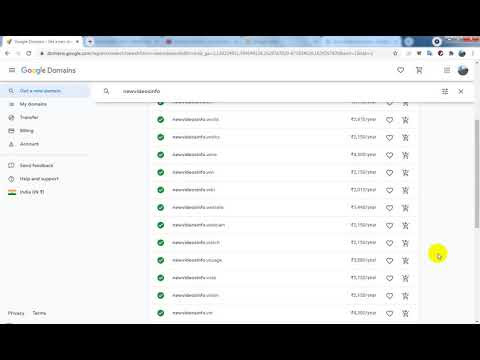480x360 pixels.
Task: Open the shopping cart in the header
Action: [419, 70]
